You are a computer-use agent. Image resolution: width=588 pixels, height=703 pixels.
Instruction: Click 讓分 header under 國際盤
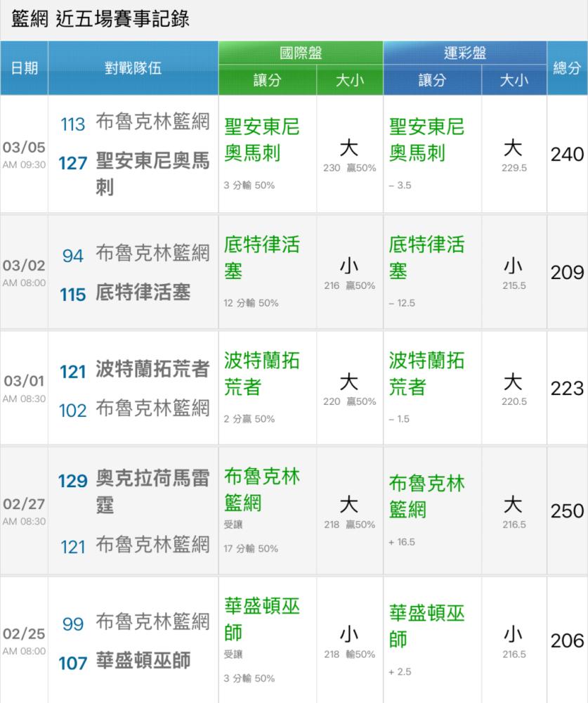(268, 80)
